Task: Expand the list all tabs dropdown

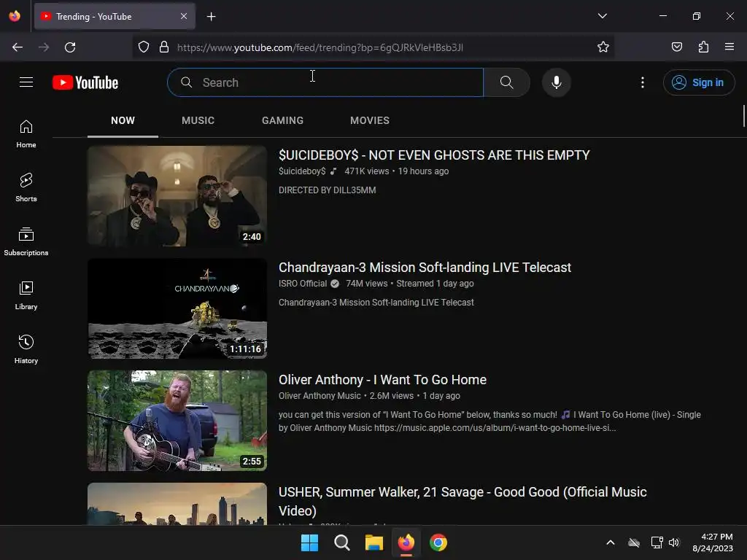Action: 602,16
